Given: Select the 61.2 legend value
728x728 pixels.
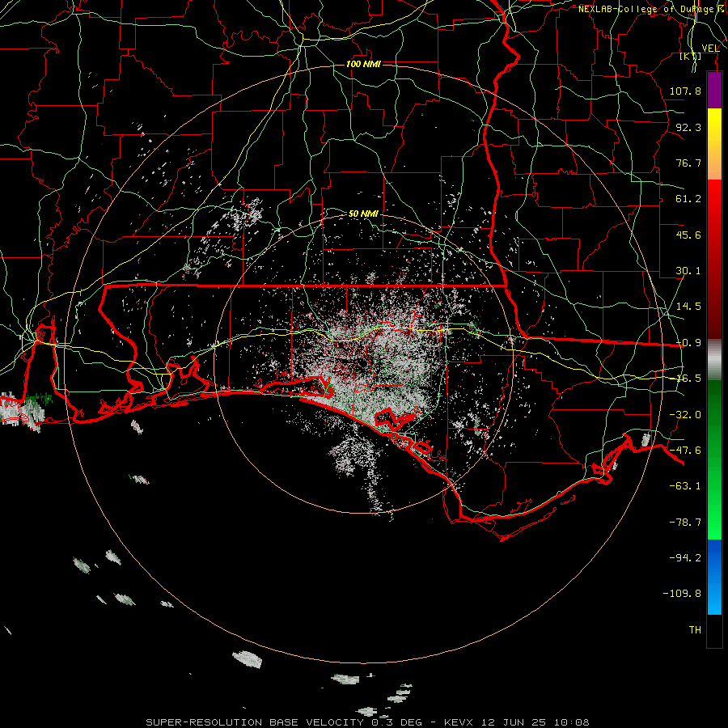Looking at the screenshot, I should 688,199.
